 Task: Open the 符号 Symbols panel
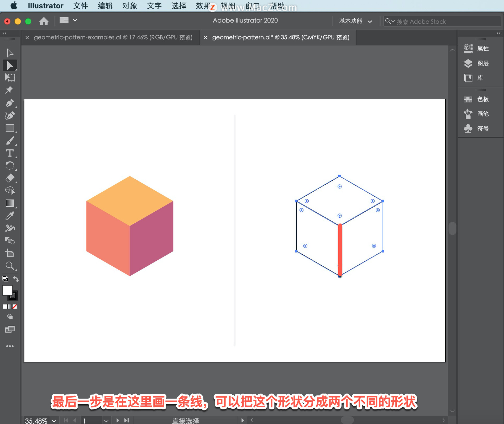tap(476, 128)
